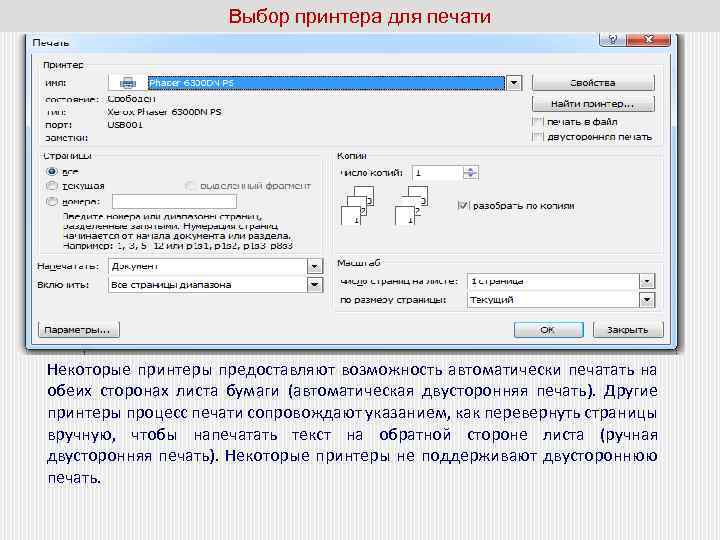This screenshot has height=540, width=720.
Task: Click the Xerox Phaser 6300DN PS type text
Action: (164, 112)
